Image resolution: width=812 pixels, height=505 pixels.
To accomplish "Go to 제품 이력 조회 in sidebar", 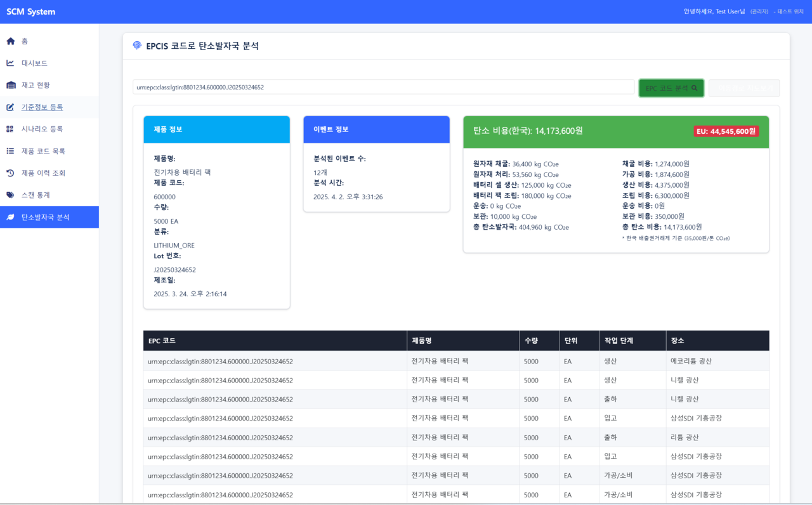I will 43,173.
